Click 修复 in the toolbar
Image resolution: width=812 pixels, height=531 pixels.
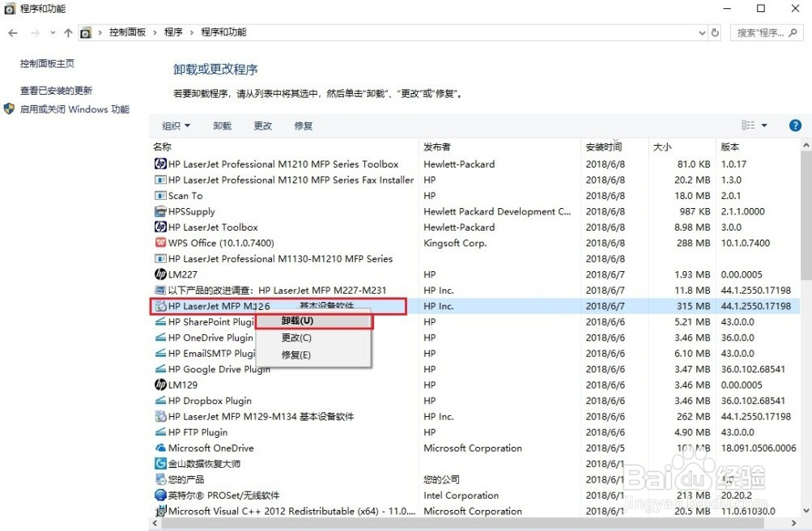pos(303,125)
